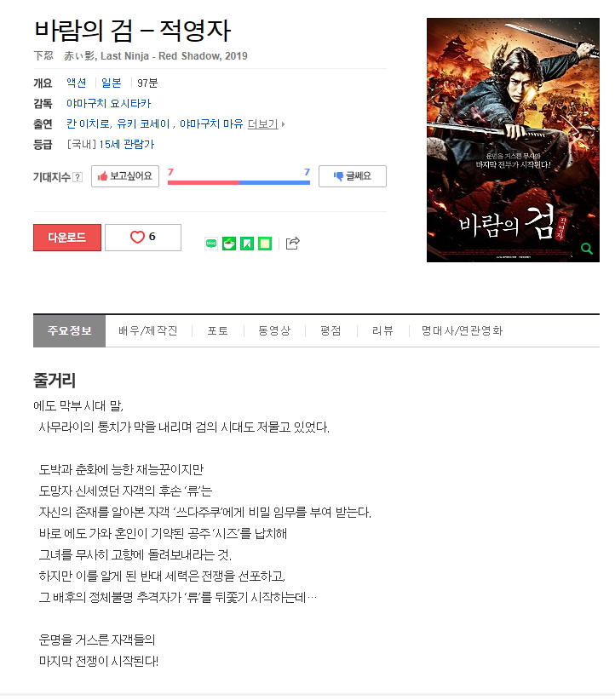Click the 액션 genre link
Viewport: 615px width, 700px height.
pyautogui.click(x=77, y=83)
